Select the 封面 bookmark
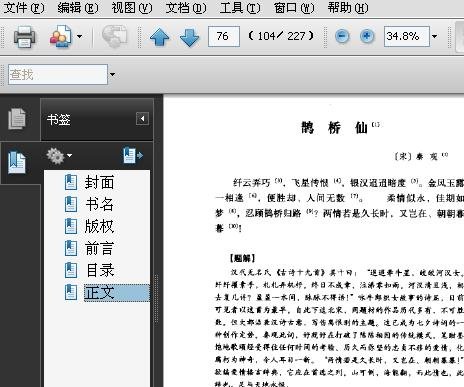 click(99, 183)
